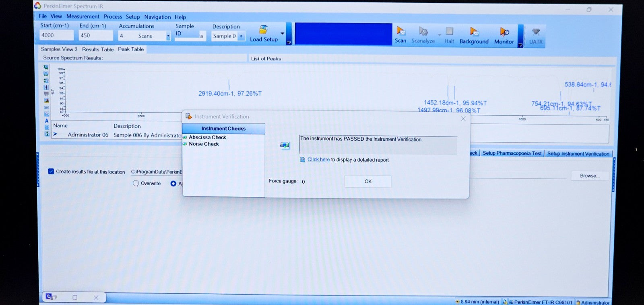The height and width of the screenshot is (305, 644).
Task: Expand the Scanalyze dropdown arrow
Action: [439, 35]
